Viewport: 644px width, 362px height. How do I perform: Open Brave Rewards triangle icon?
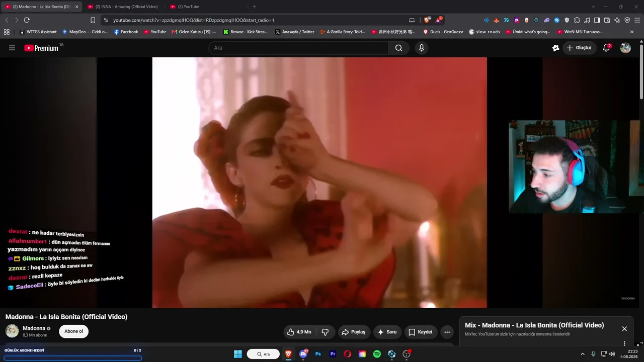438,20
